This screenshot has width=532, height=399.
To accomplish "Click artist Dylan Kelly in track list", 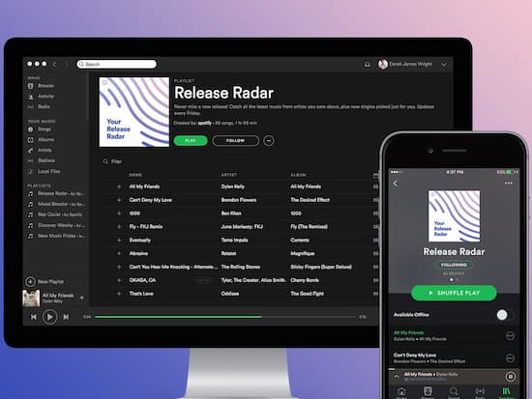I will click(233, 186).
